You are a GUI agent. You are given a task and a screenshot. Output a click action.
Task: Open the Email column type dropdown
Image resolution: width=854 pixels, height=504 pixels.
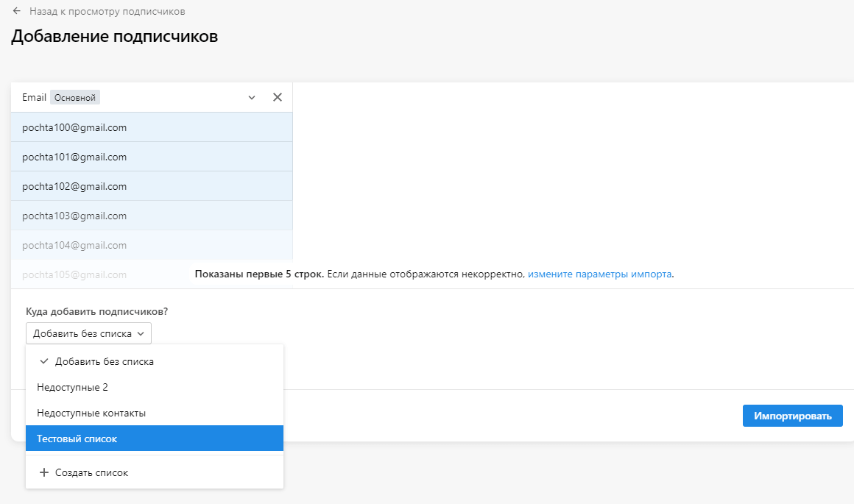point(251,96)
